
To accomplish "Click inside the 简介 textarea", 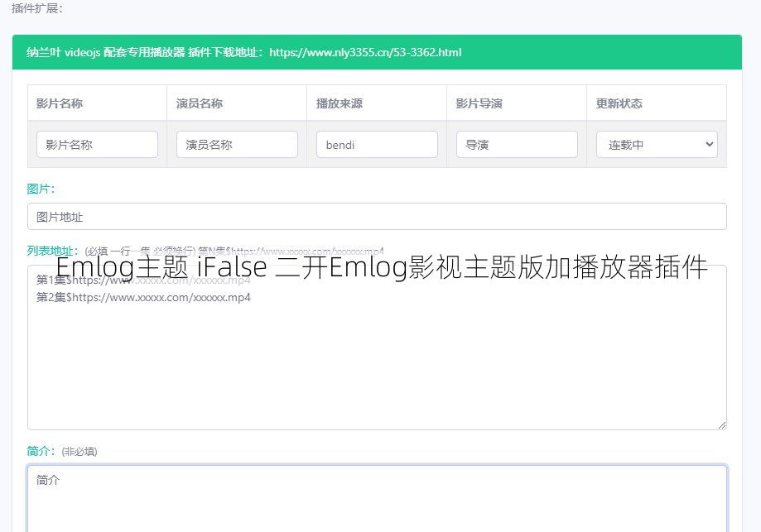I will point(377,499).
